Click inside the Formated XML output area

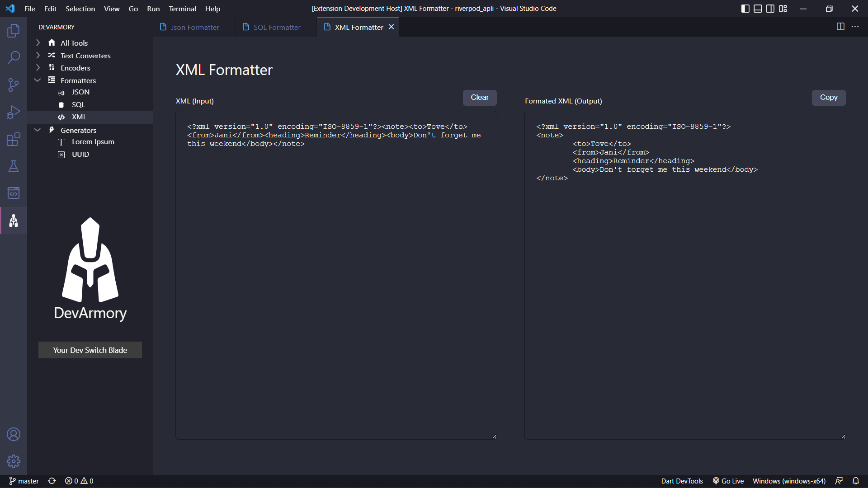point(685,275)
